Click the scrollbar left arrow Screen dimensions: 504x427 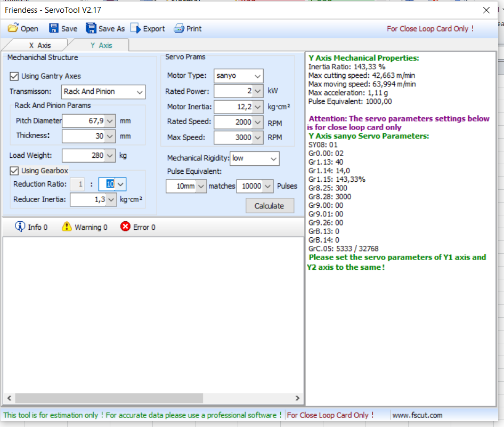9,398
